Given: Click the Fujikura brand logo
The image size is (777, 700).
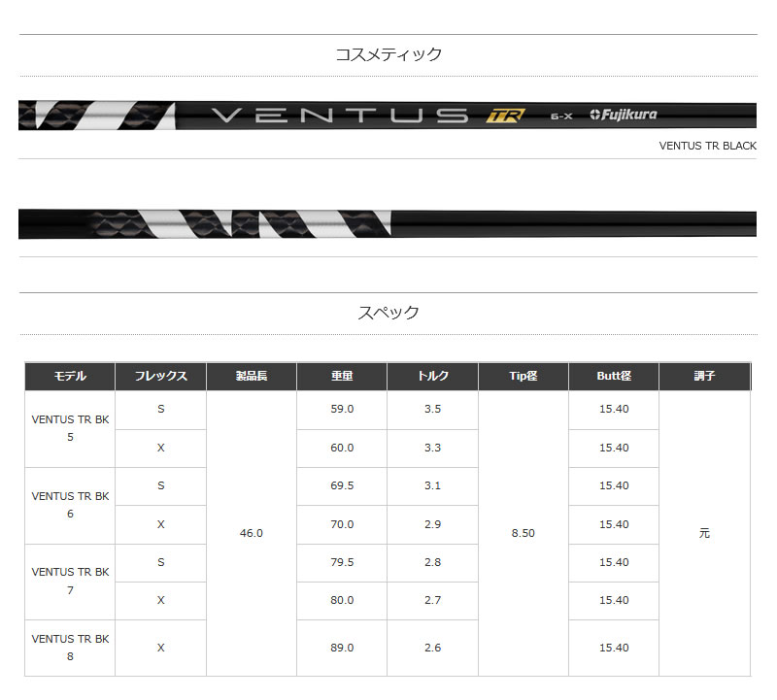Looking at the screenshot, I should tap(622, 115).
